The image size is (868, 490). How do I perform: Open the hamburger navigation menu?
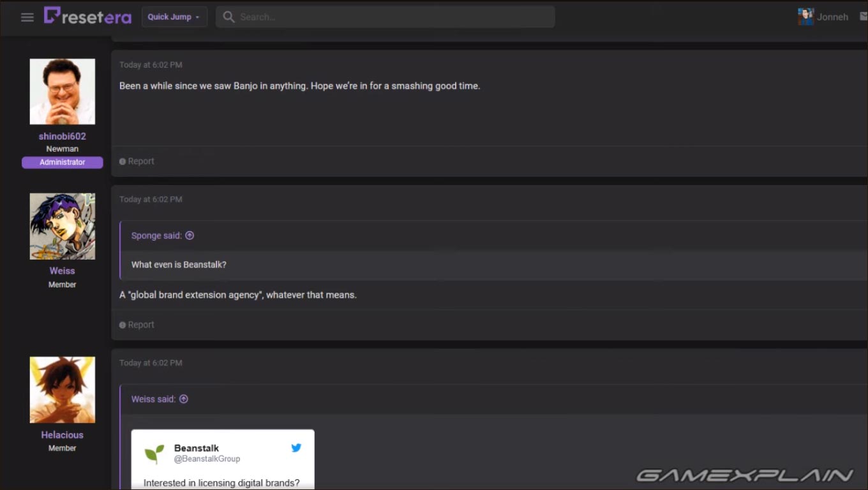click(x=27, y=17)
